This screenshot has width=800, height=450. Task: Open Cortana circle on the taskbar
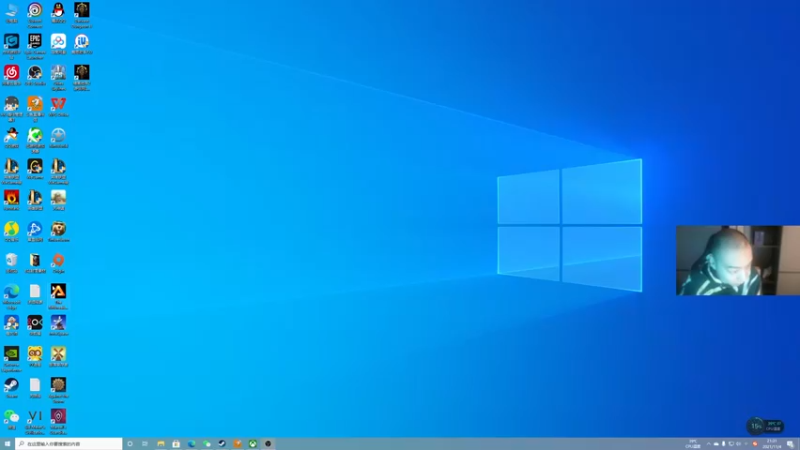130,444
